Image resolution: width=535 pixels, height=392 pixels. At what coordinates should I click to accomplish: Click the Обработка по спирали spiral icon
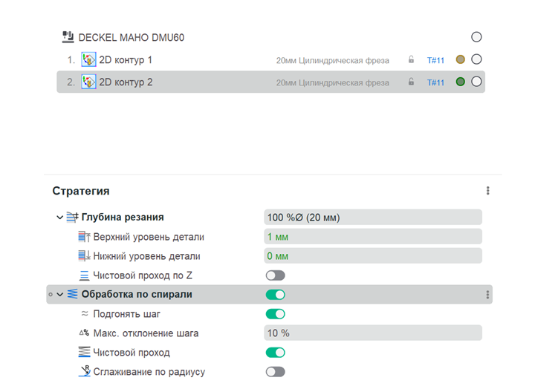[x=72, y=294]
